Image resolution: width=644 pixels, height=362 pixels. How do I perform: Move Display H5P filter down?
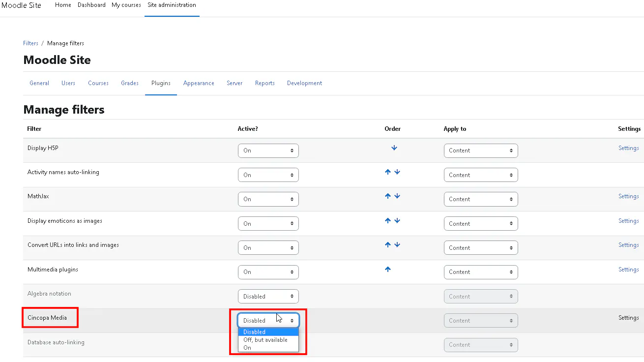point(394,148)
